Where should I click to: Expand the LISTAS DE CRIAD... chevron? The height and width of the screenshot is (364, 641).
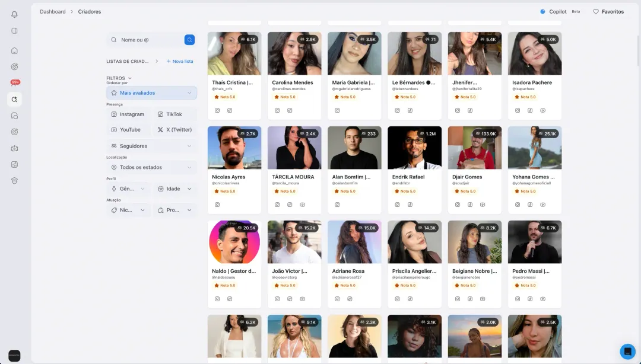[157, 61]
